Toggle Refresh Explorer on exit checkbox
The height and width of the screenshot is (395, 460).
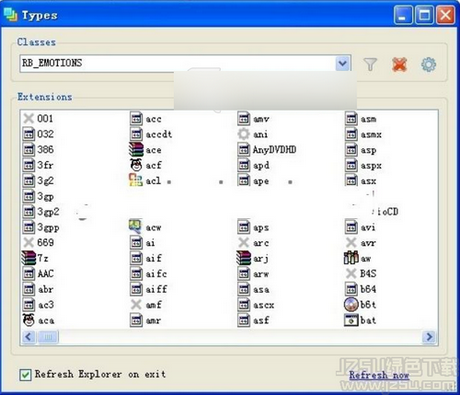pyautogui.click(x=26, y=375)
